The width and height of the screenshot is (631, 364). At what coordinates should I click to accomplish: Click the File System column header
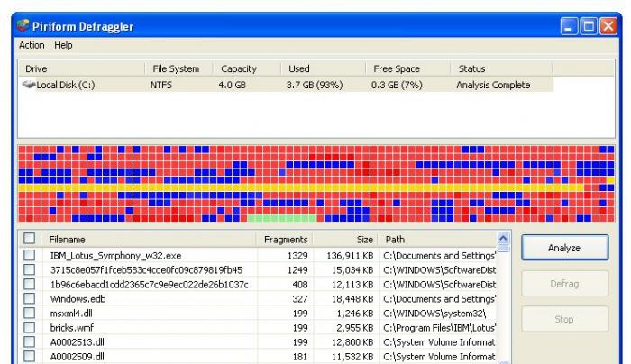coord(179,68)
